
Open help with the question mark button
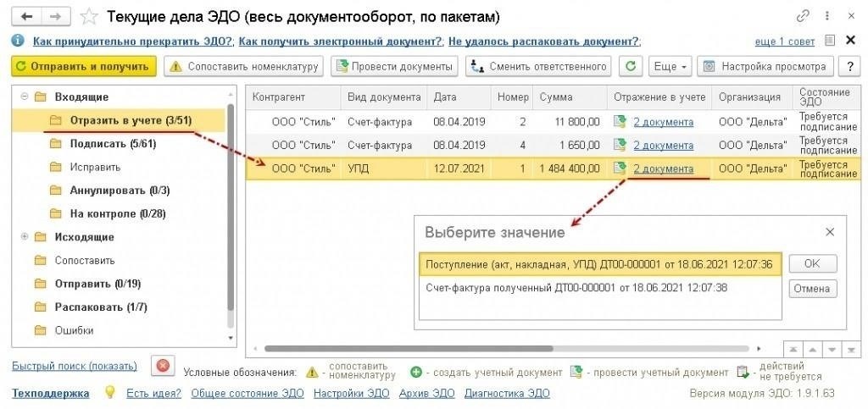pos(849,66)
